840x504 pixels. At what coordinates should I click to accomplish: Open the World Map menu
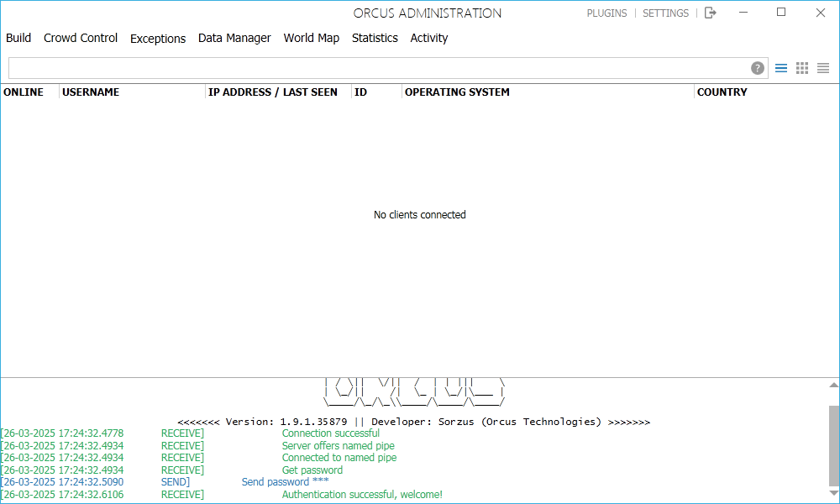pos(312,38)
